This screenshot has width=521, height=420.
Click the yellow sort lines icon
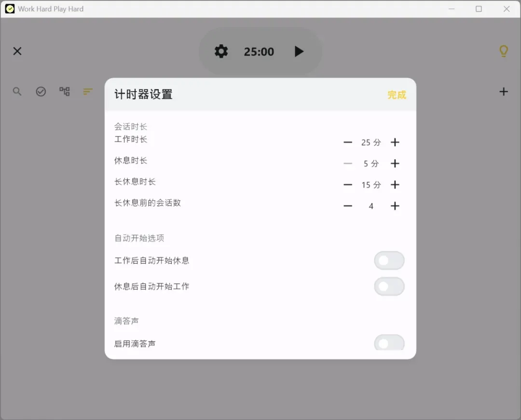click(x=88, y=91)
